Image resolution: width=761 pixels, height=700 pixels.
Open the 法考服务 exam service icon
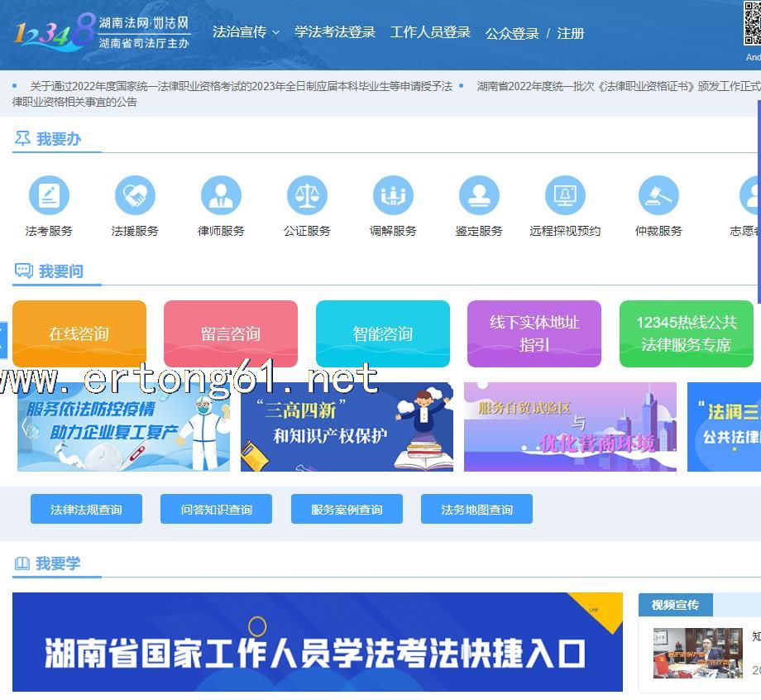[49, 196]
